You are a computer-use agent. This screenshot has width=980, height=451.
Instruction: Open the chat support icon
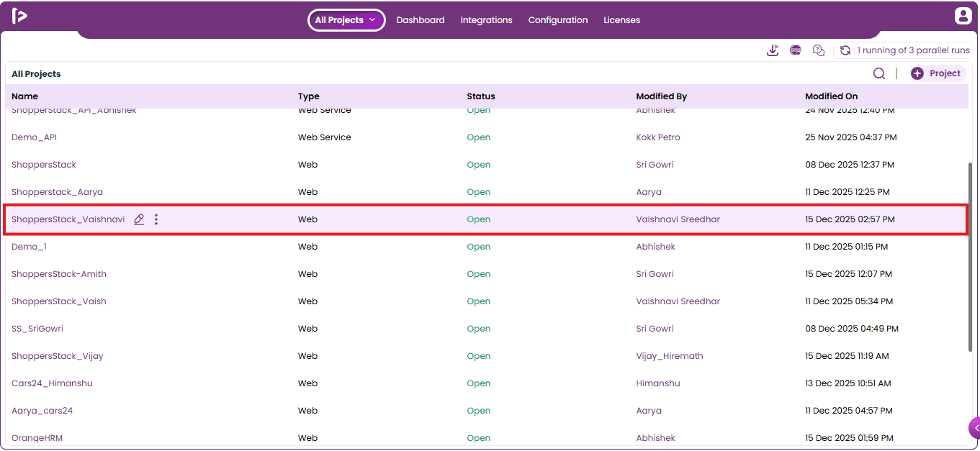(x=819, y=50)
